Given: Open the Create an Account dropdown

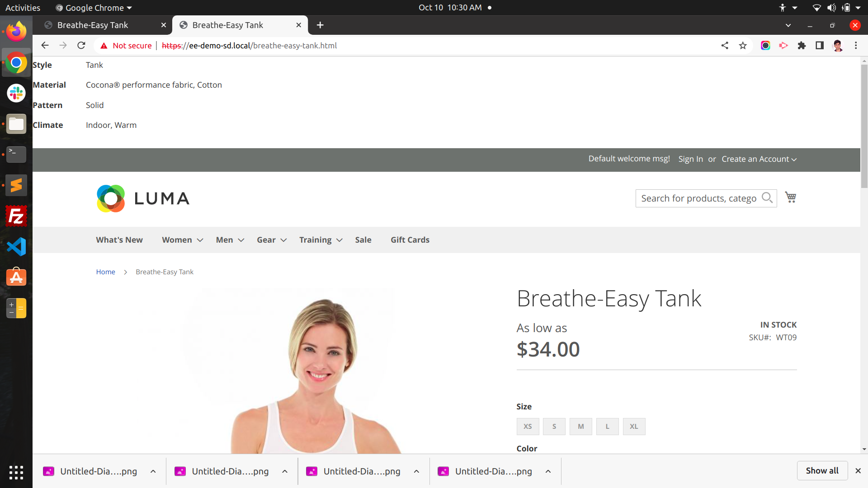Looking at the screenshot, I should (758, 159).
